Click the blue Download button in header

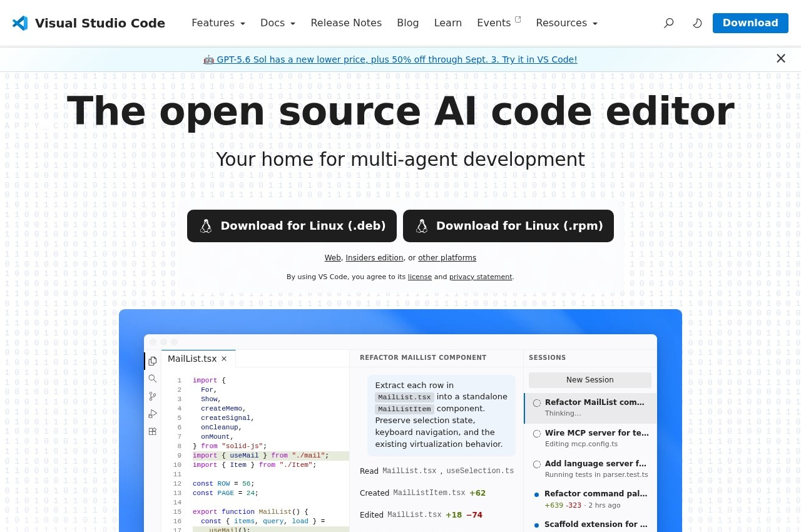(750, 23)
